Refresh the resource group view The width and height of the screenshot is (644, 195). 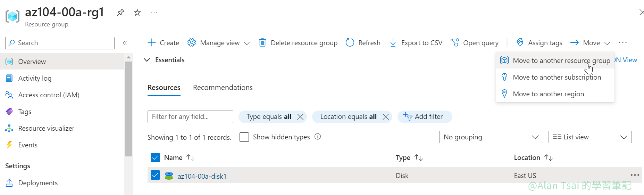click(x=363, y=43)
